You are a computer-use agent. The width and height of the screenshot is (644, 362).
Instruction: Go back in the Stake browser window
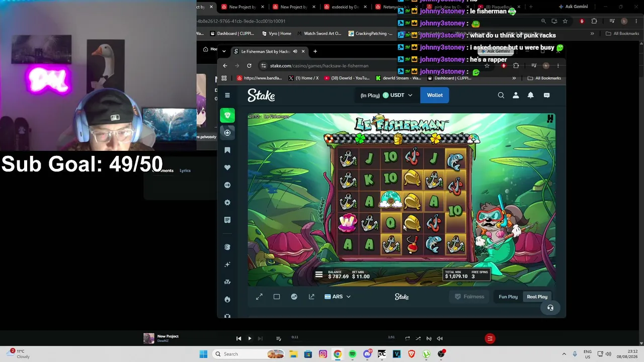pyautogui.click(x=225, y=65)
